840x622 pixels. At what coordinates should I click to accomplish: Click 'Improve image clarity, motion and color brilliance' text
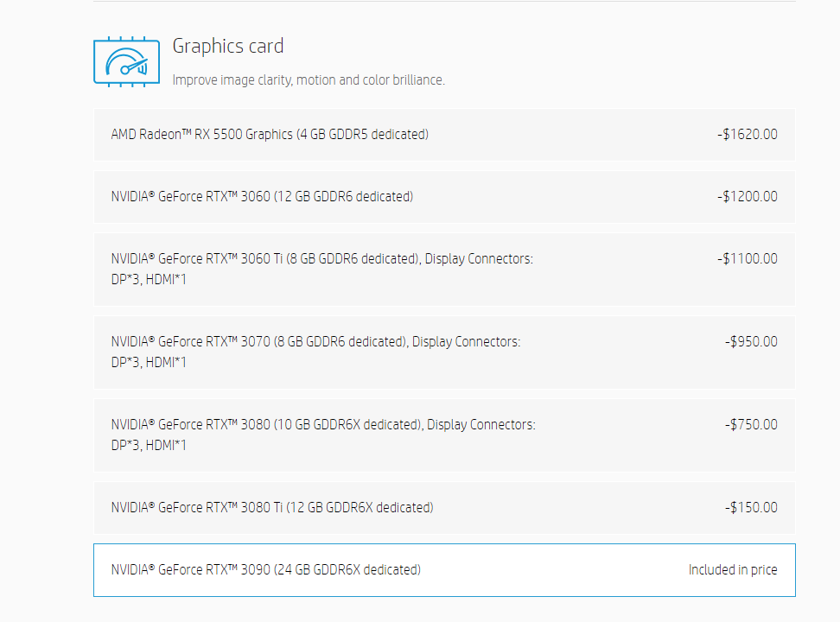tap(309, 79)
